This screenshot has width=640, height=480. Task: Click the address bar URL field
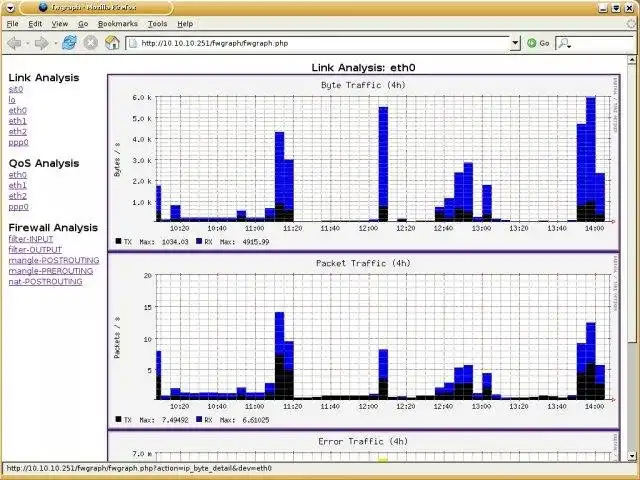click(318, 43)
